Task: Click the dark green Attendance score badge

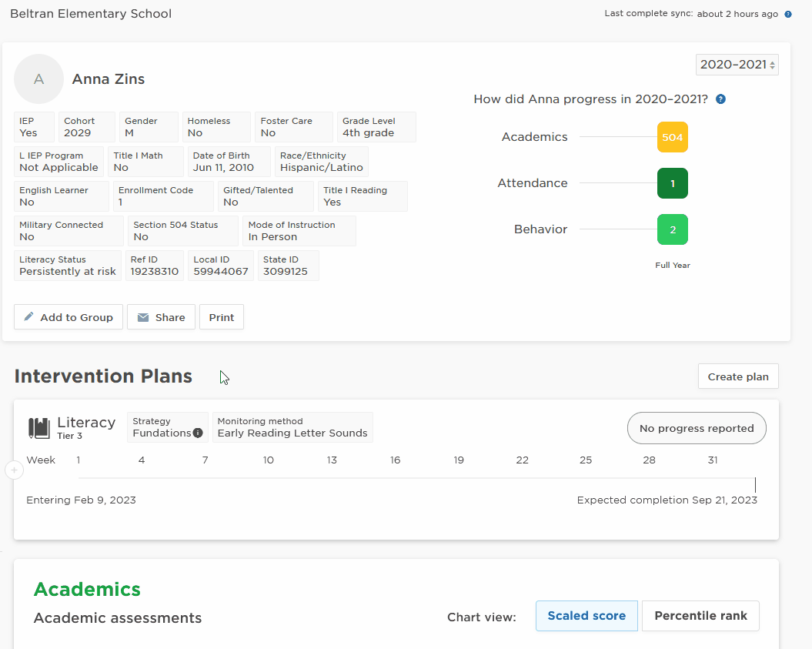Action: 672,183
